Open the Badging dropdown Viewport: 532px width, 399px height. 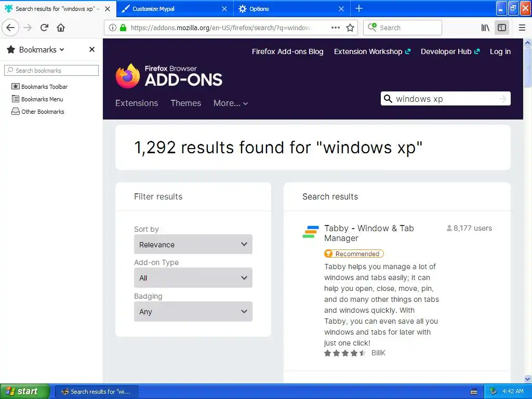coord(193,312)
